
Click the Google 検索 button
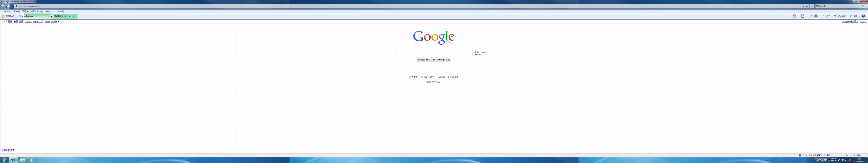pyautogui.click(x=424, y=60)
